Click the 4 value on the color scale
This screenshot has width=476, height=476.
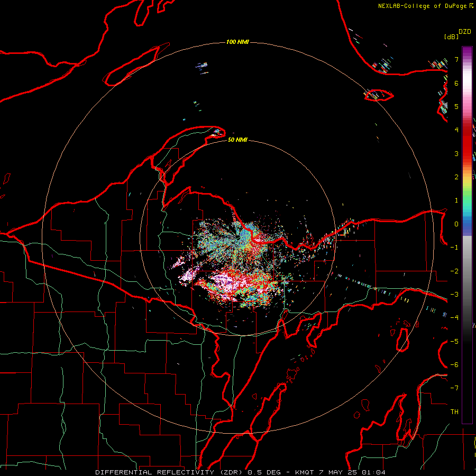coord(456,130)
